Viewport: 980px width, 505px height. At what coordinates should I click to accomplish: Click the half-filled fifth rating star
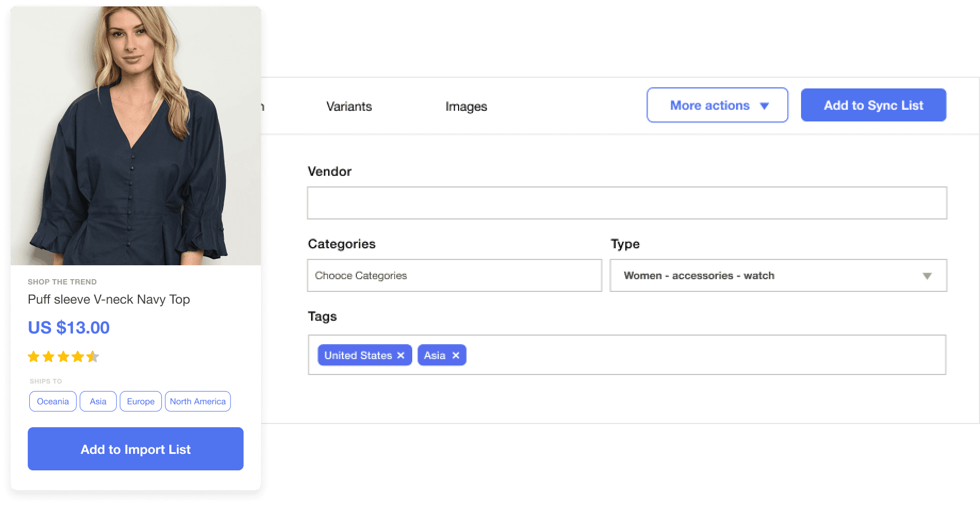93,357
